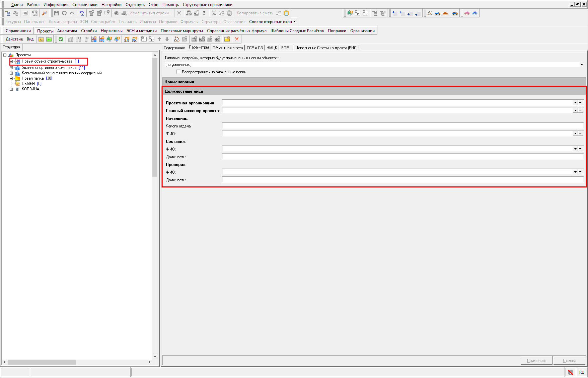Click the 'Какого отдела' input field
588x378 pixels.
[x=402, y=126]
